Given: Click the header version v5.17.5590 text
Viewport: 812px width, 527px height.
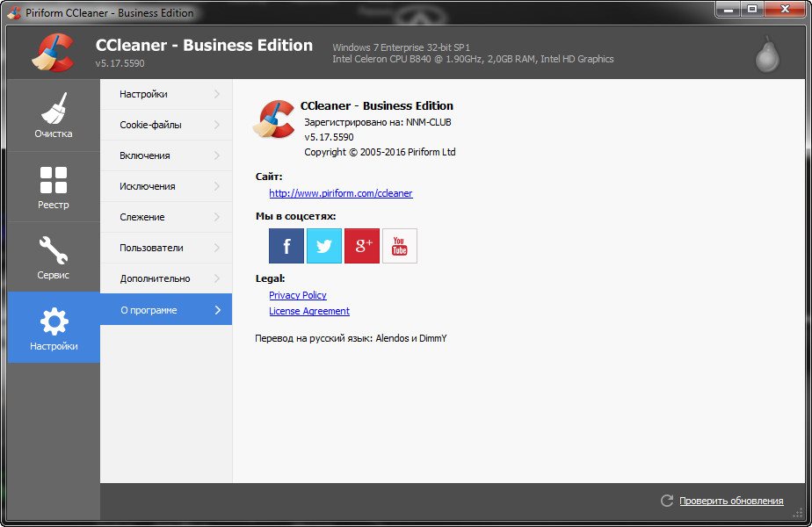Looking at the screenshot, I should click(120, 63).
